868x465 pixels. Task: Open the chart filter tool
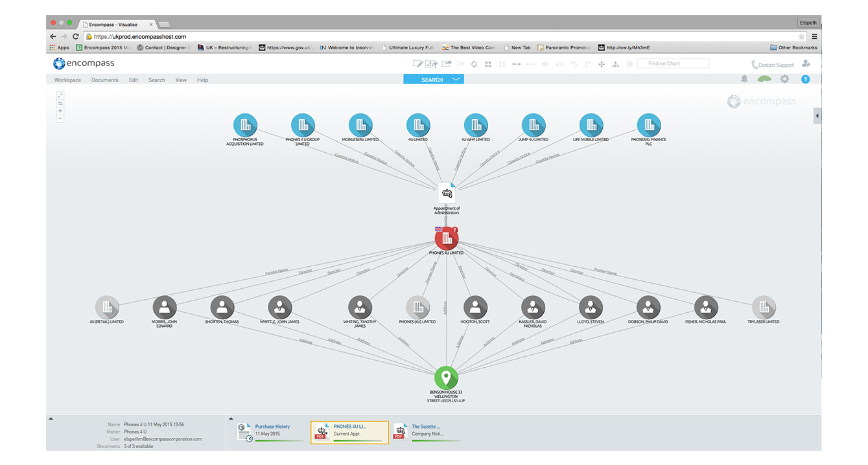(431, 63)
